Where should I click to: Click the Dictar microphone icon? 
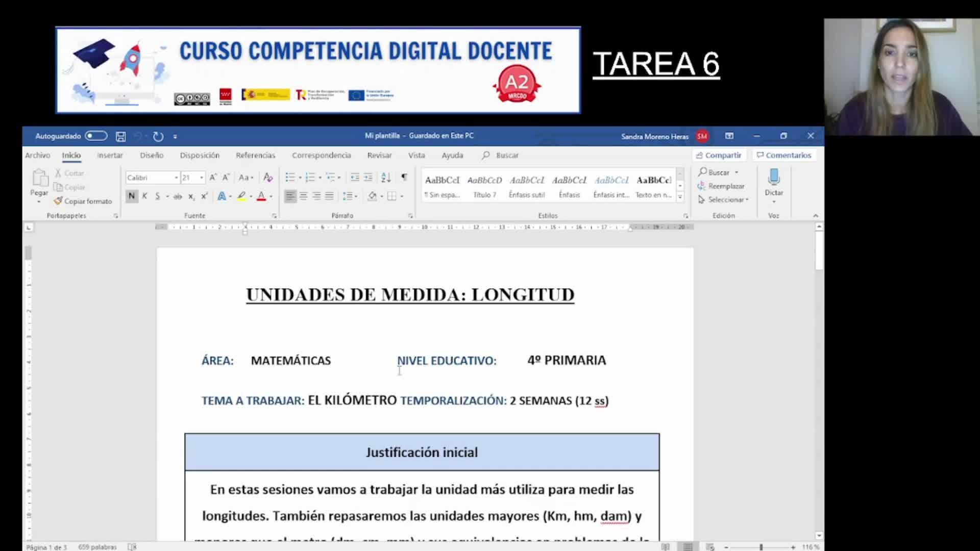point(774,178)
